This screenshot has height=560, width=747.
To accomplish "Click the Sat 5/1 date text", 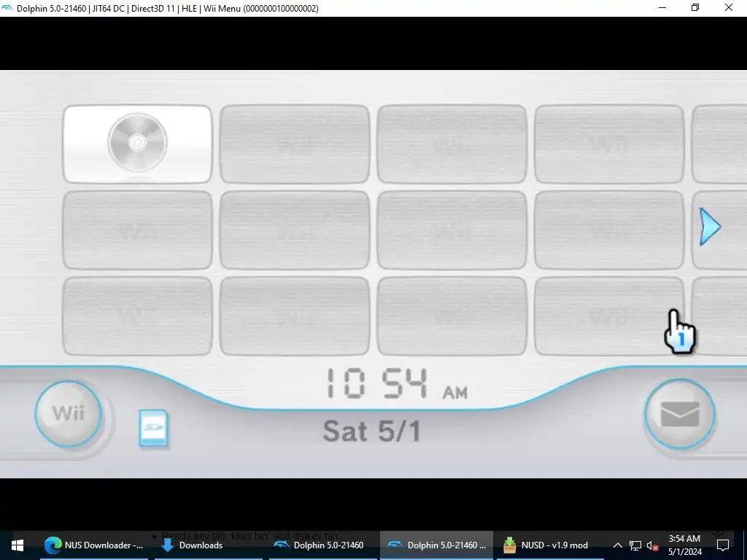I will 371,431.
